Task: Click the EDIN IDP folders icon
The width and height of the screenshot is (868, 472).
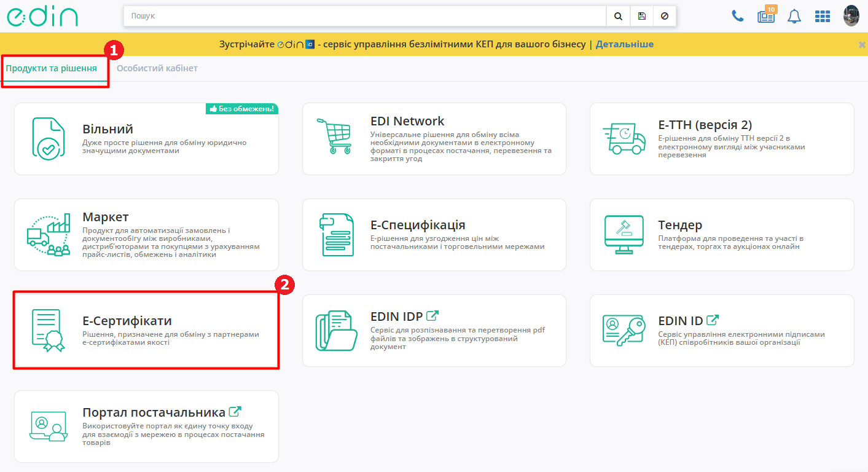Action: click(336, 331)
